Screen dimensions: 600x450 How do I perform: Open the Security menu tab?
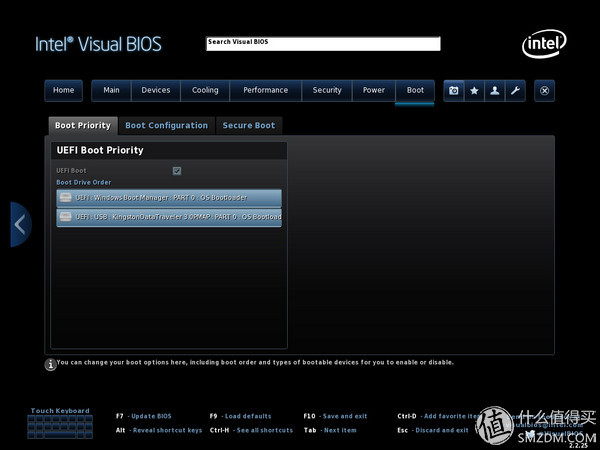click(x=327, y=91)
